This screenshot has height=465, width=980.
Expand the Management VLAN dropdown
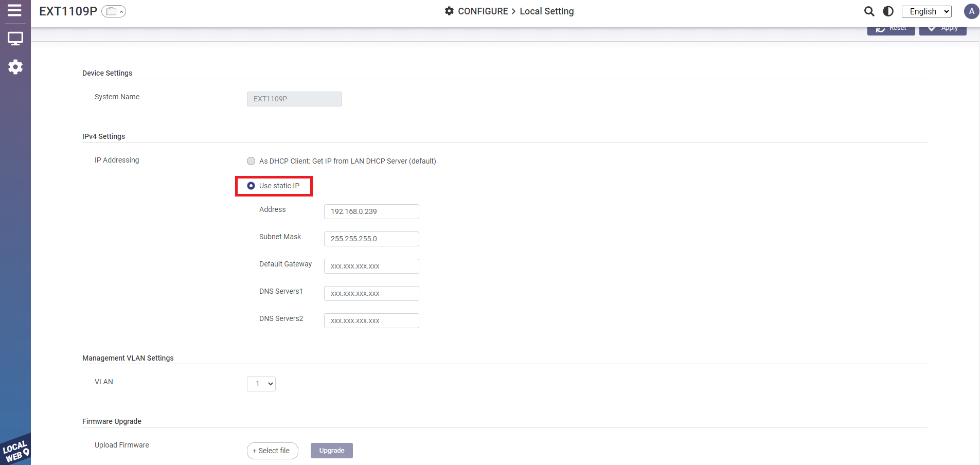click(x=261, y=384)
